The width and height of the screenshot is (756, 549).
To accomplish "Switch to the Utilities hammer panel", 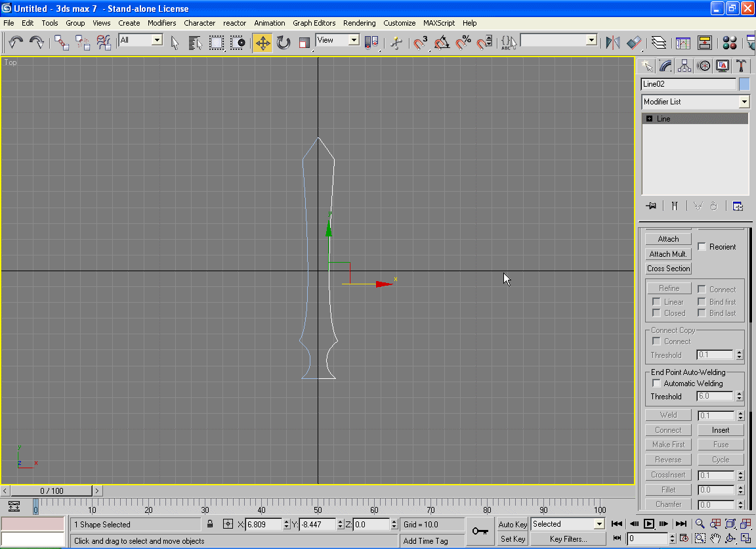I will pos(741,66).
